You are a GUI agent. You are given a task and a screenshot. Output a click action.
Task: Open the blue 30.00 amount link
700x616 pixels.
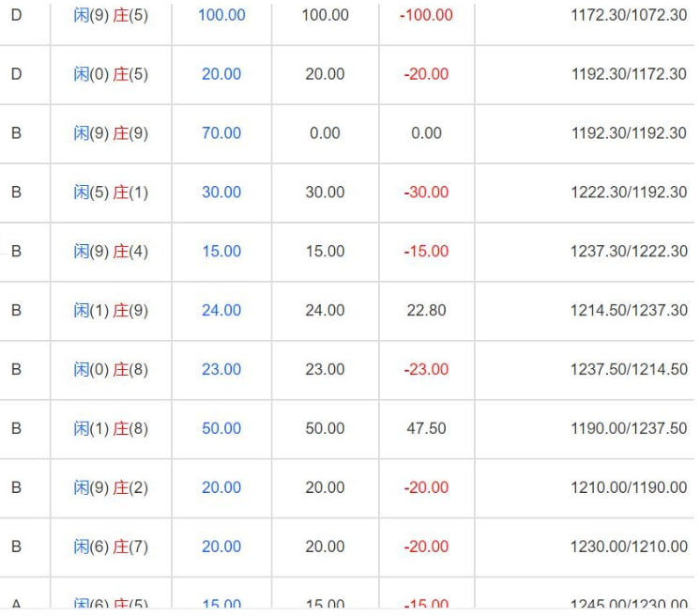[221, 192]
